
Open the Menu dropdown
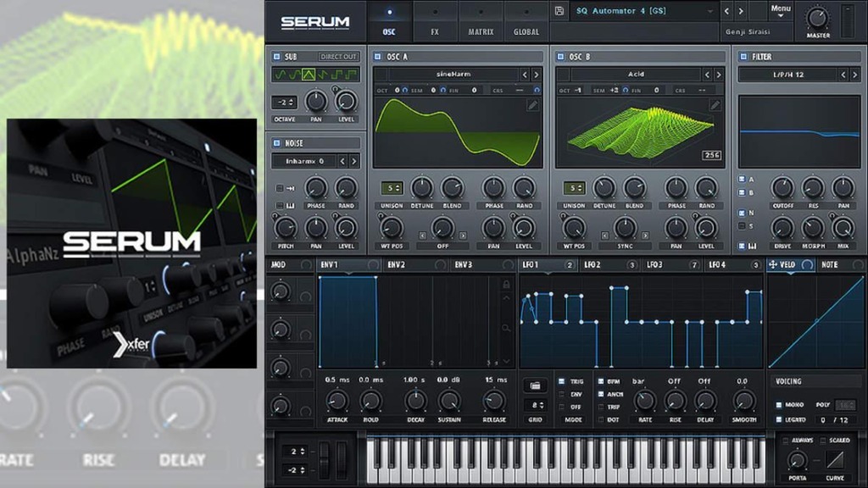(x=781, y=10)
